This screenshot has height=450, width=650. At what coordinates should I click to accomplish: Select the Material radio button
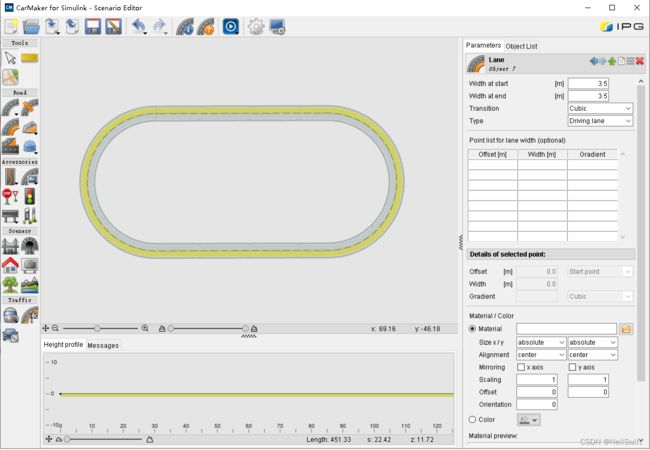(472, 329)
